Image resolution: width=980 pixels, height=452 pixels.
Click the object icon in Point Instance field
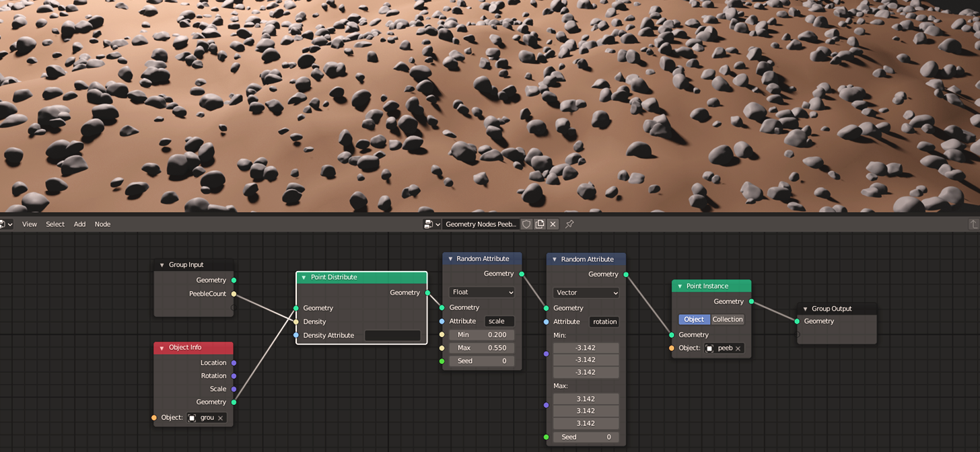pyautogui.click(x=710, y=348)
